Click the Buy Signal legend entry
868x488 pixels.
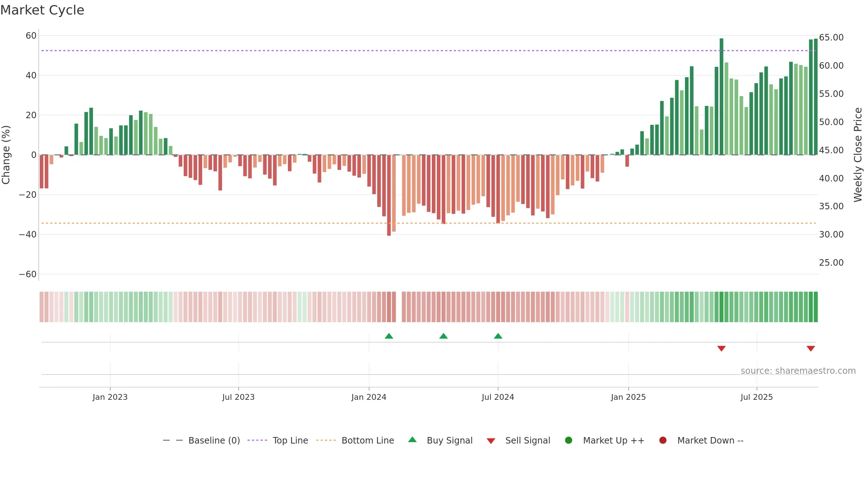[x=440, y=440]
